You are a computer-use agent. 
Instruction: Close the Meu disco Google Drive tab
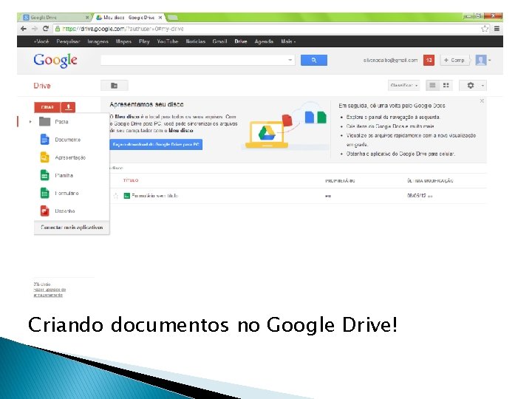point(160,17)
